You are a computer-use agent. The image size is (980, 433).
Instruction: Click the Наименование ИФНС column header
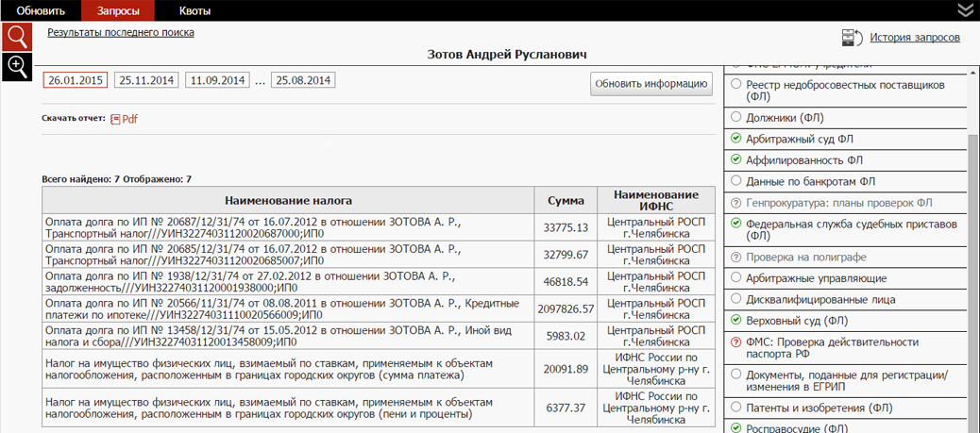[655, 201]
